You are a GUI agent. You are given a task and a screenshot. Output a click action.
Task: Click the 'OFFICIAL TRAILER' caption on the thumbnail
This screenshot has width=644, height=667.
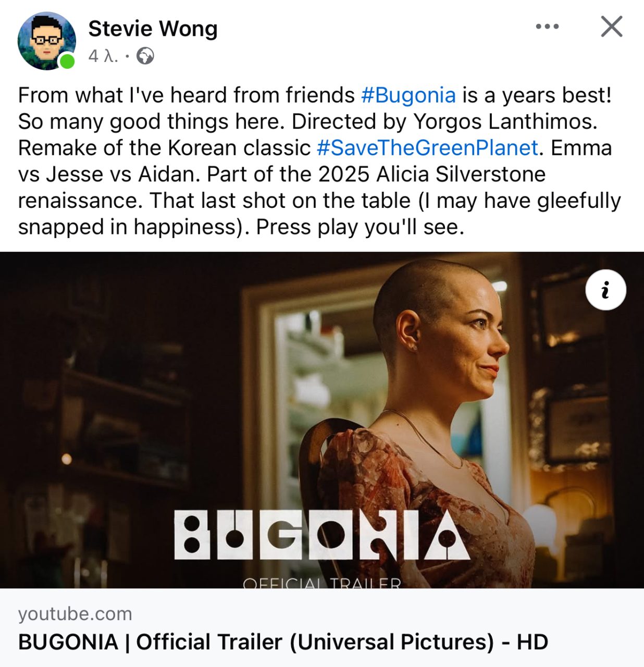(322, 583)
